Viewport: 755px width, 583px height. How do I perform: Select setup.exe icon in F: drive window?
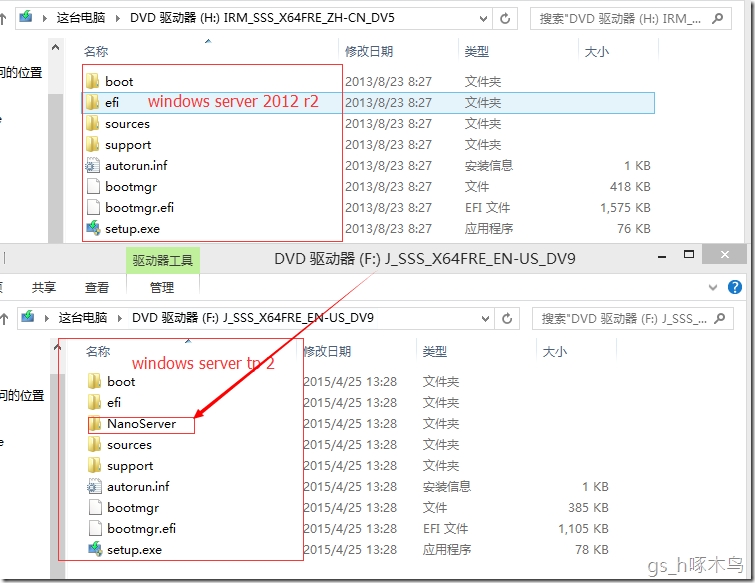pos(95,549)
